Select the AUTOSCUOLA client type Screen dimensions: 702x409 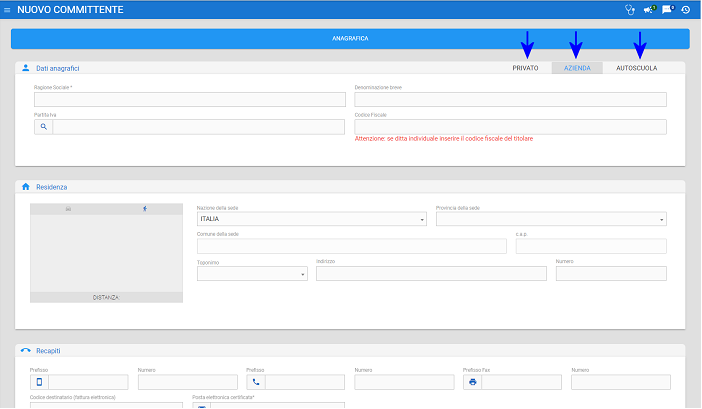[636, 68]
